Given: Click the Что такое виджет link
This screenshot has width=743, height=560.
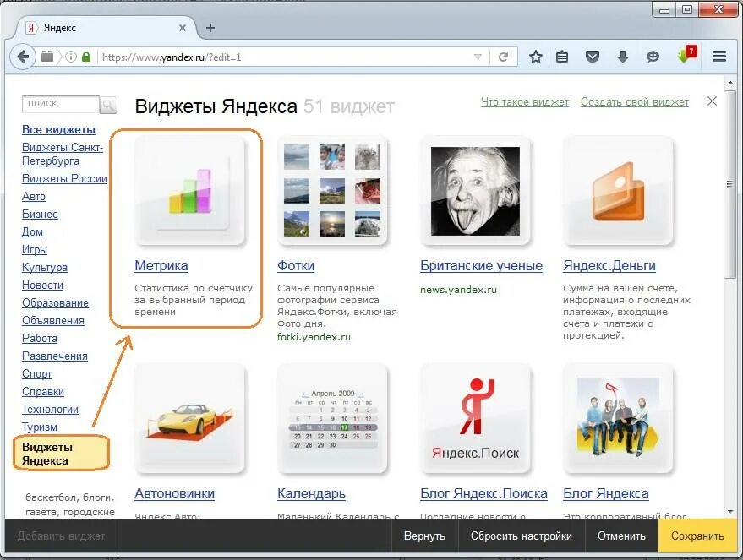Looking at the screenshot, I should (x=525, y=101).
